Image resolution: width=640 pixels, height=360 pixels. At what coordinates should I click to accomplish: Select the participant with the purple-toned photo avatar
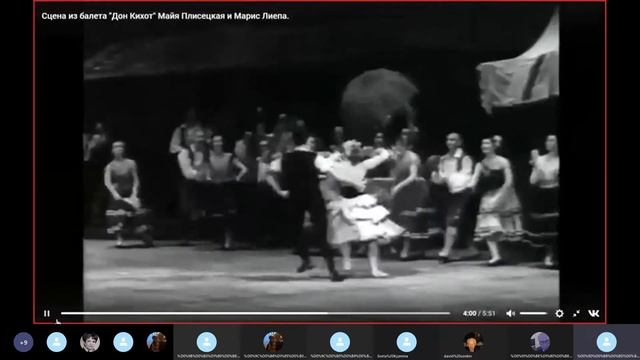tap(540, 342)
